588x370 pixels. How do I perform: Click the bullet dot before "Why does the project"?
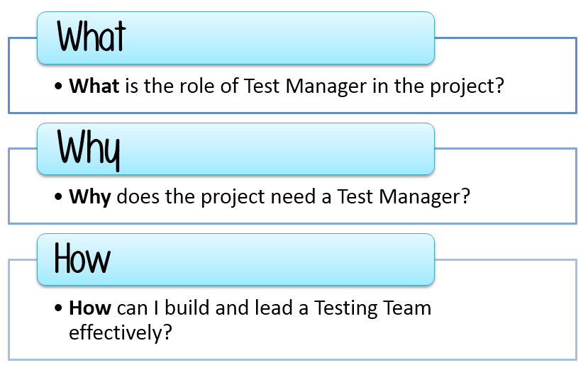tap(58, 197)
